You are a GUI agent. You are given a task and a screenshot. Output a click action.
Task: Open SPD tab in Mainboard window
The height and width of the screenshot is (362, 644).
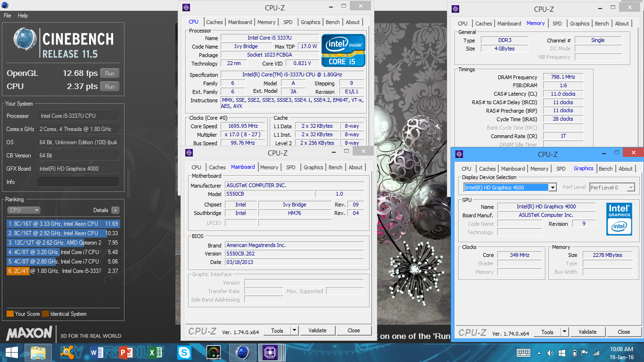[x=291, y=167]
